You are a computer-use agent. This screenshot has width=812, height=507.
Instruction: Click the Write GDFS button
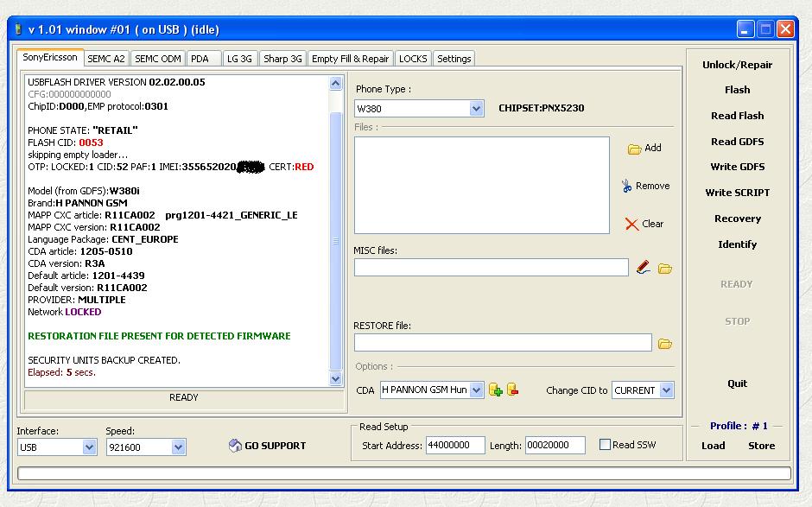738,167
